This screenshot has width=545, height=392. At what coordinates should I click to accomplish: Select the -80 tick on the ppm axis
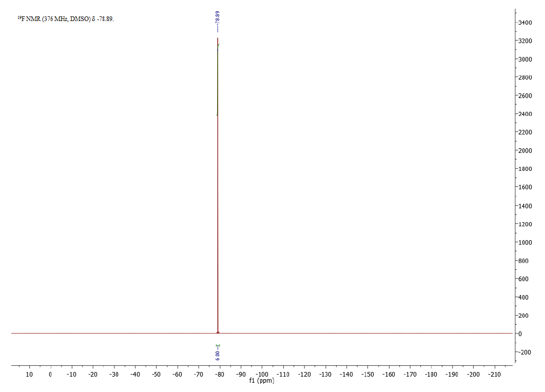pos(220,375)
